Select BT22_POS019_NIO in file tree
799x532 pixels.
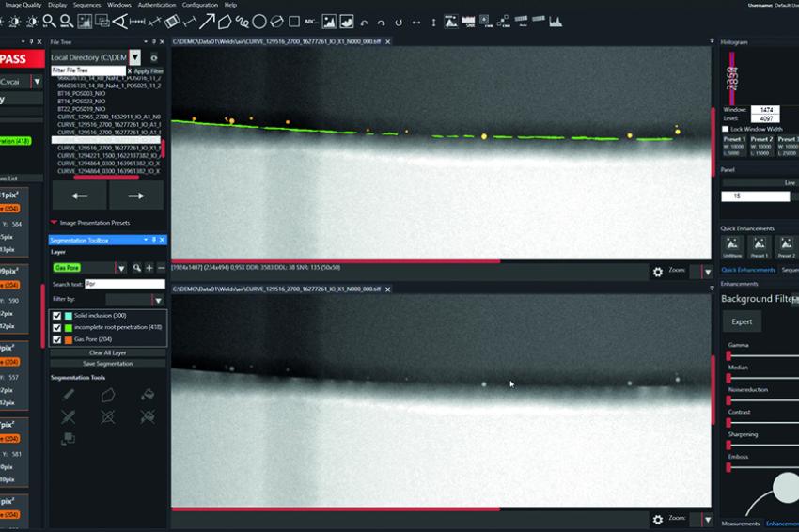tap(82, 109)
